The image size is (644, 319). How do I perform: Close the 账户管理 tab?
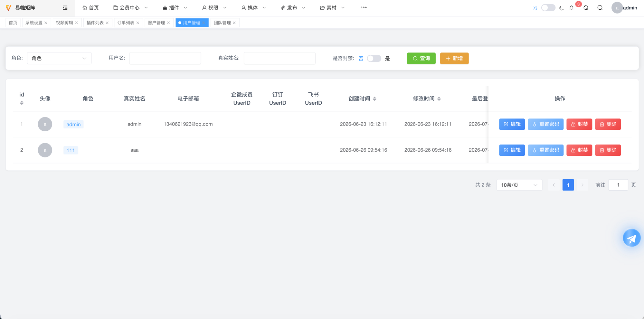click(x=168, y=23)
